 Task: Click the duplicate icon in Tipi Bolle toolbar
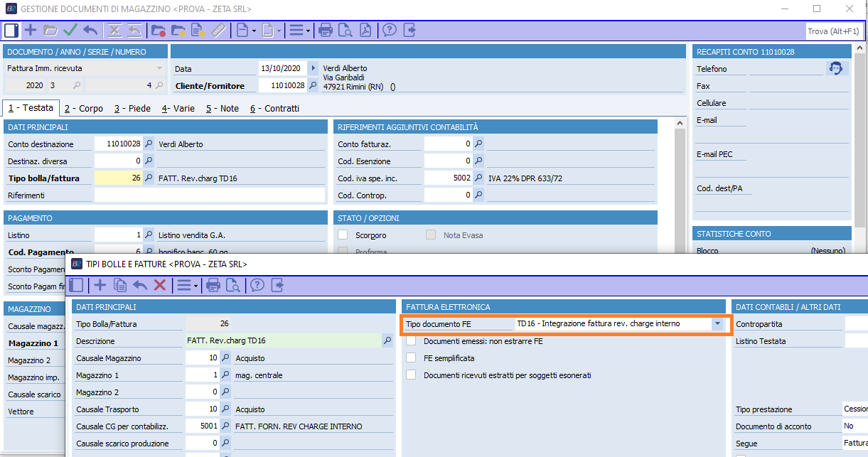tap(120, 285)
